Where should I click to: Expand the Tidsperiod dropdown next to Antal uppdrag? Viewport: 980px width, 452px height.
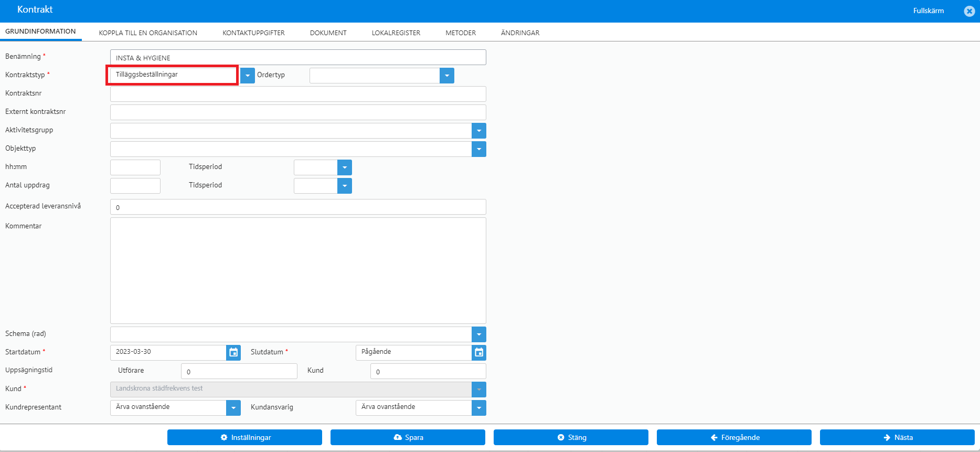pos(345,186)
